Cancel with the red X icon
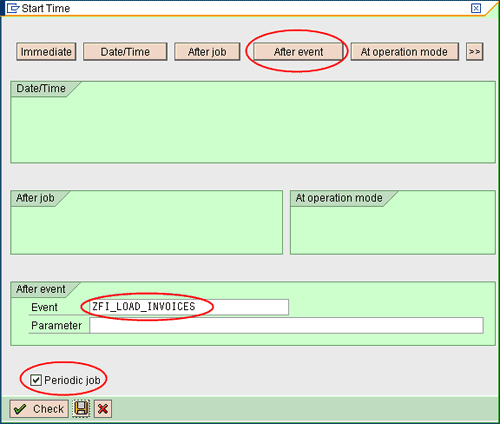The image size is (500, 424). 103,409
